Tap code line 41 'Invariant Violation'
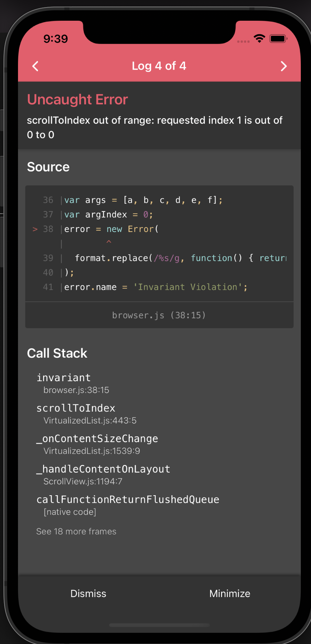311x644 pixels. click(156, 287)
